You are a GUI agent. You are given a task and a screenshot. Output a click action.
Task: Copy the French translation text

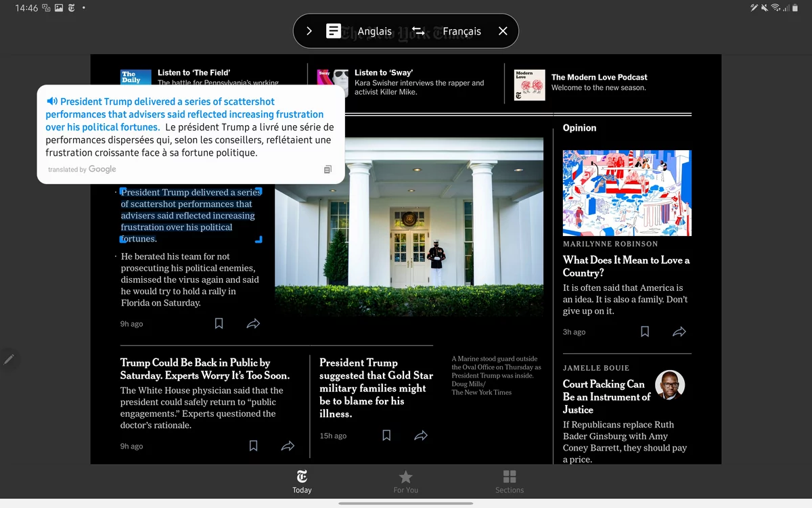(328, 169)
